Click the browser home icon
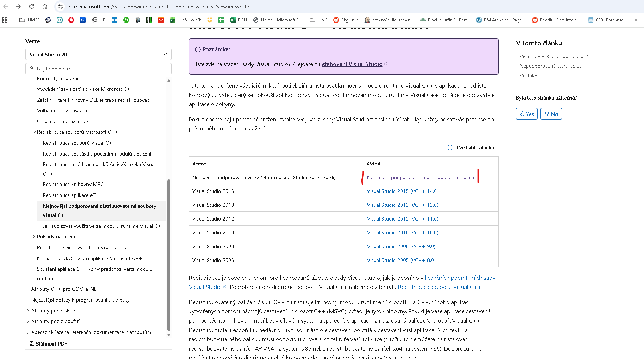This screenshot has height=359, width=644. click(x=44, y=7)
